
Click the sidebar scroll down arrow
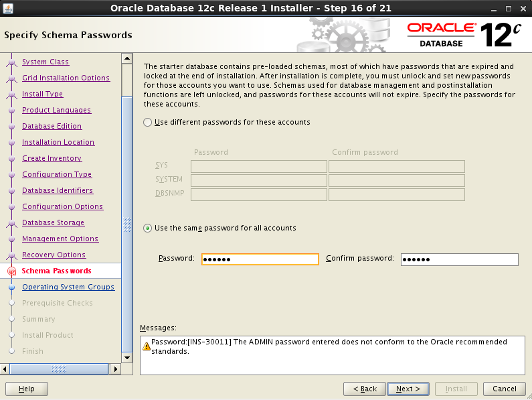[127, 358]
